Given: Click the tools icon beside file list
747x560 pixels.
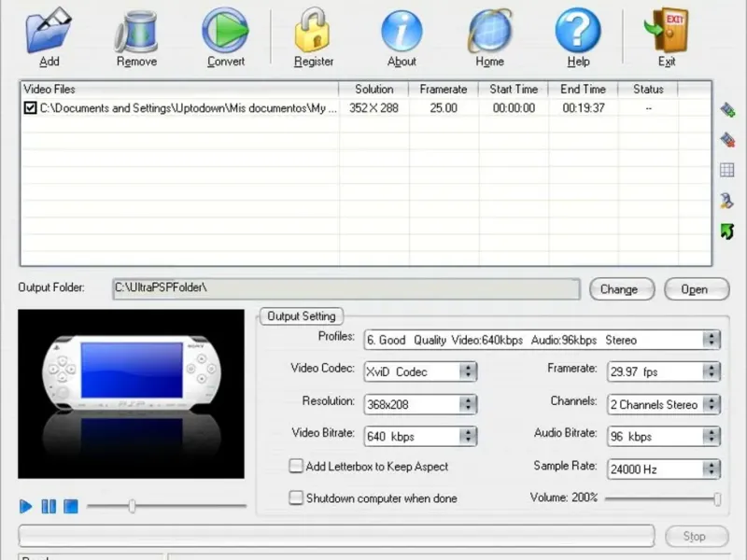Looking at the screenshot, I should click(x=727, y=201).
